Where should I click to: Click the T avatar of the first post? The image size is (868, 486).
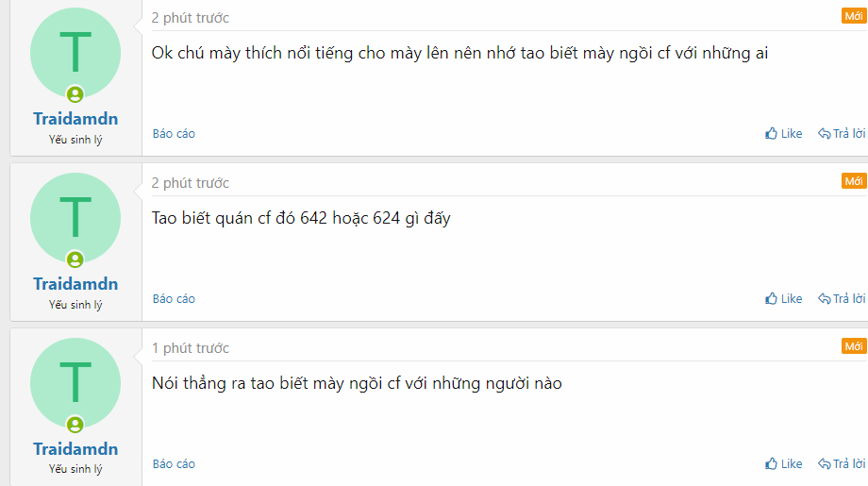pos(75,53)
